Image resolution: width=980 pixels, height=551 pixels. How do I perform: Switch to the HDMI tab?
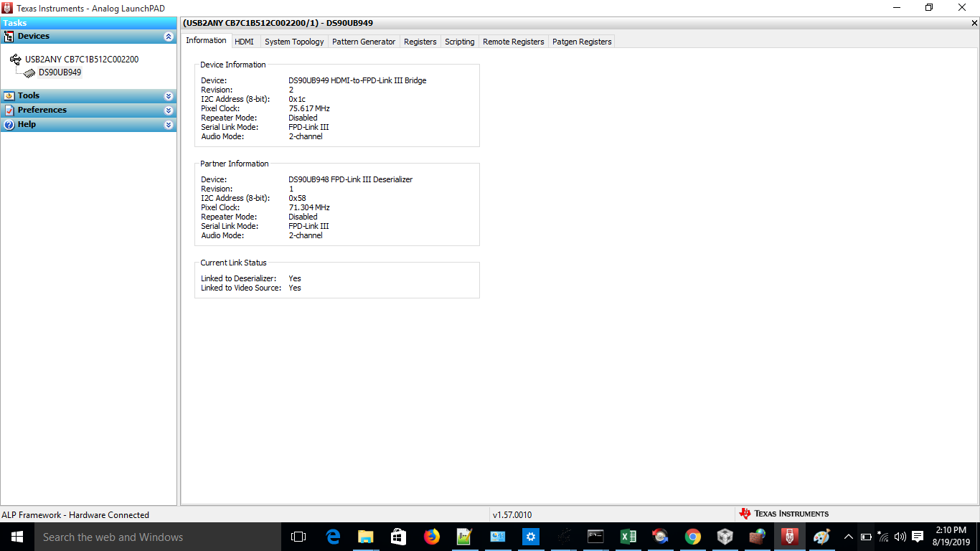[x=244, y=42]
